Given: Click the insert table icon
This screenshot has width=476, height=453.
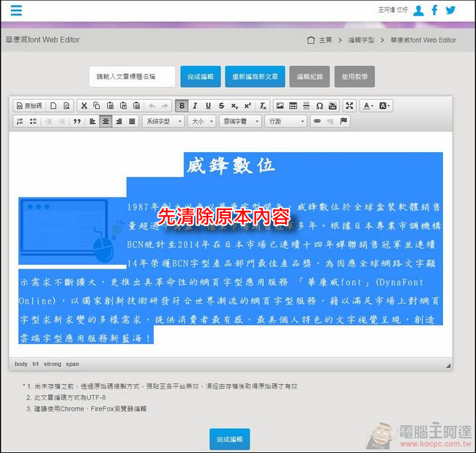Looking at the screenshot, I should tap(293, 105).
